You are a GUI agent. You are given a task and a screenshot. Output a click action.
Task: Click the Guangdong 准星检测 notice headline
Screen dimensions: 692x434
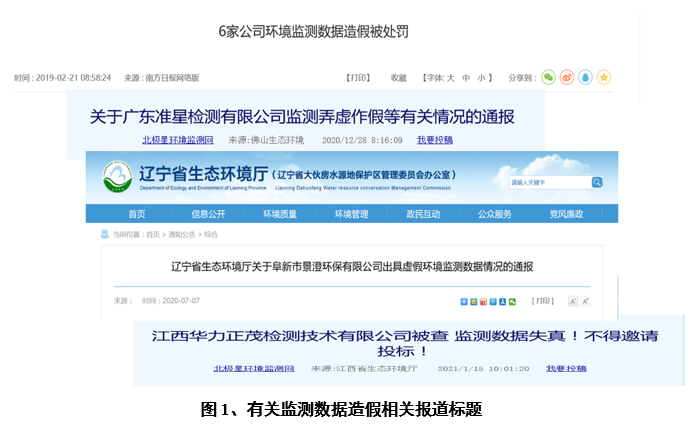pos(302,117)
